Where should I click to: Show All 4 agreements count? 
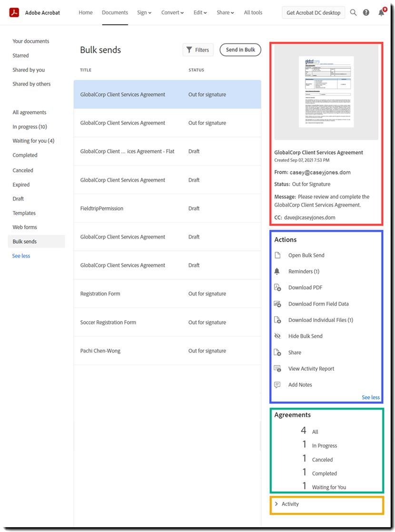[x=309, y=431]
